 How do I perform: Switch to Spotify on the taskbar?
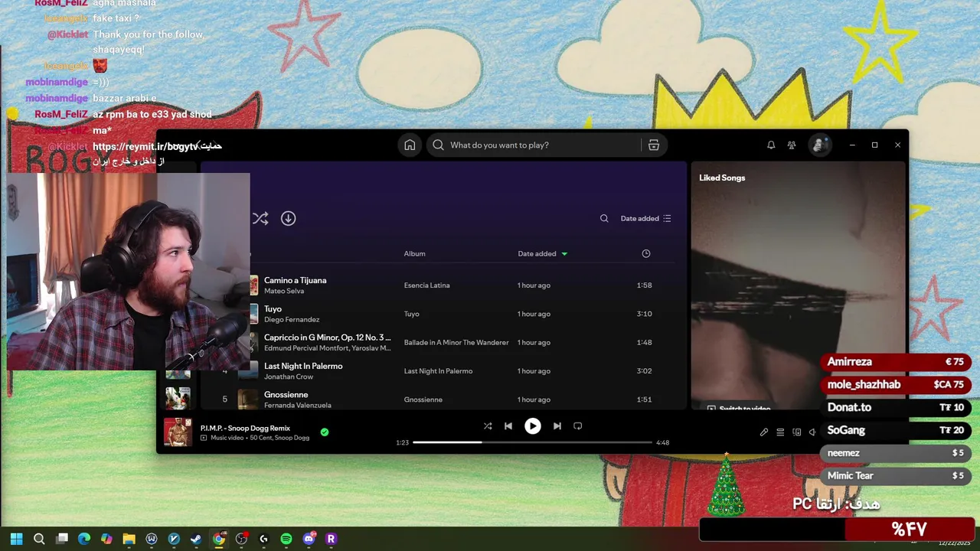coord(286,539)
